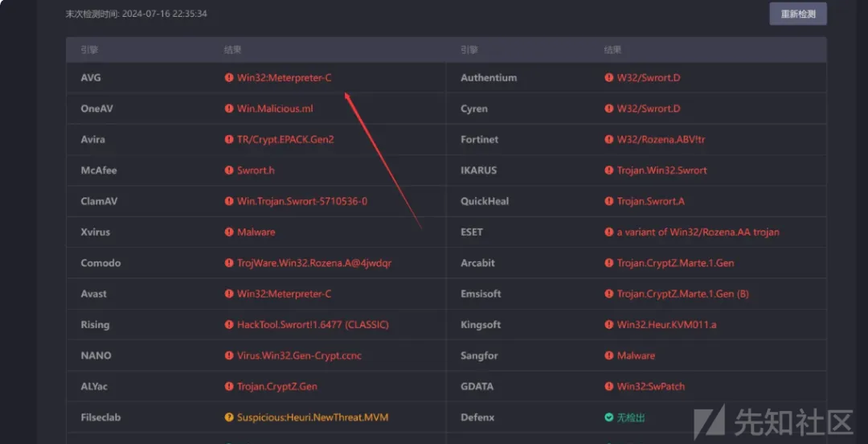
Task: Click the right 结果 column header
Action: (x=612, y=50)
